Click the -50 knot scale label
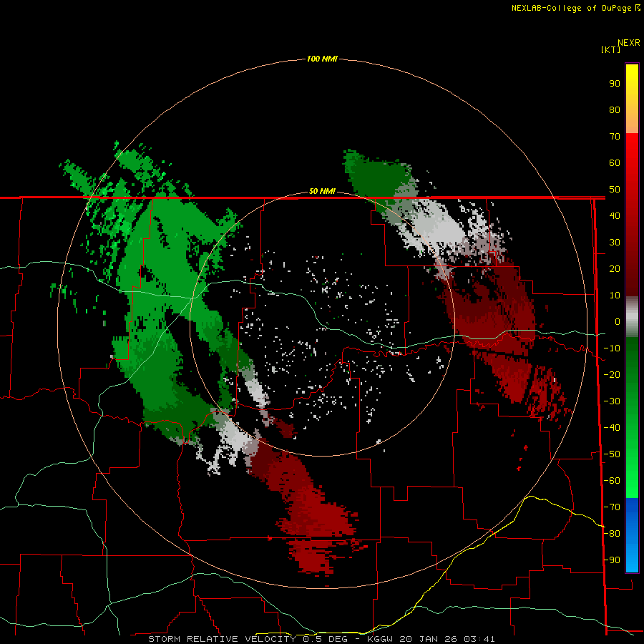Viewport: 644px width, 644px height. pos(612,454)
